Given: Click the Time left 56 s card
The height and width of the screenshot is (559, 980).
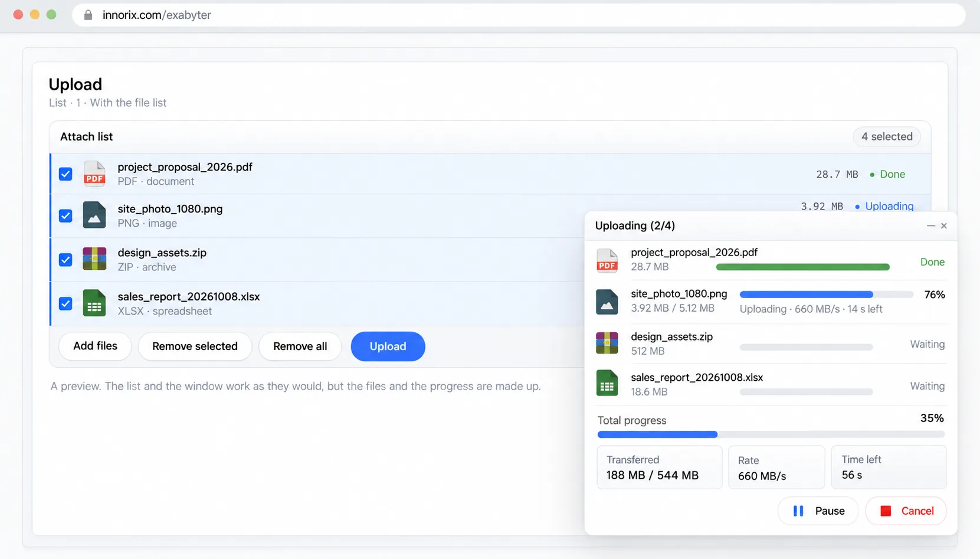Looking at the screenshot, I should 889,468.
